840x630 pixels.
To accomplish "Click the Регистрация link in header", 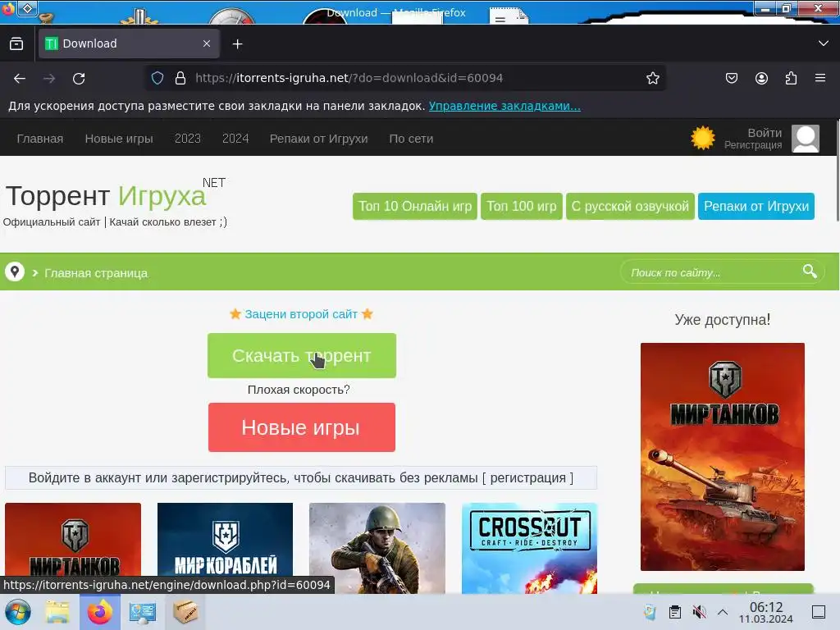I will coord(753,145).
